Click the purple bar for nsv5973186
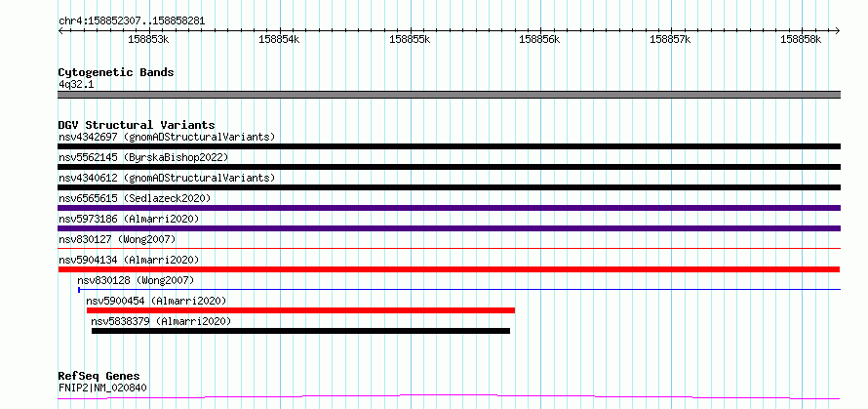The width and height of the screenshot is (868, 409). pos(449,228)
